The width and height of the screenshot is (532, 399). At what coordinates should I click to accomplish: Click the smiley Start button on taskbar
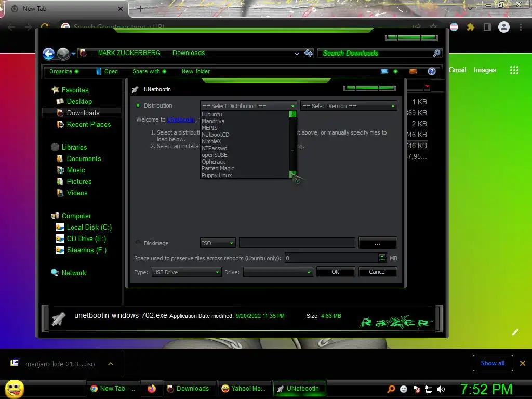click(x=14, y=389)
